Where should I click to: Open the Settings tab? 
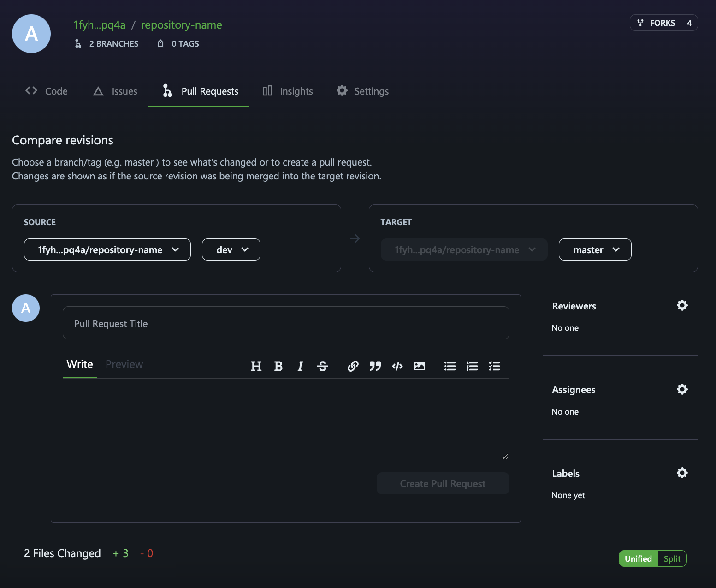tap(363, 91)
